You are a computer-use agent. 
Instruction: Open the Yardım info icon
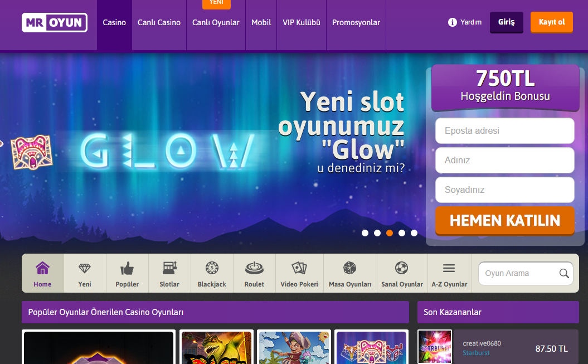(x=452, y=22)
